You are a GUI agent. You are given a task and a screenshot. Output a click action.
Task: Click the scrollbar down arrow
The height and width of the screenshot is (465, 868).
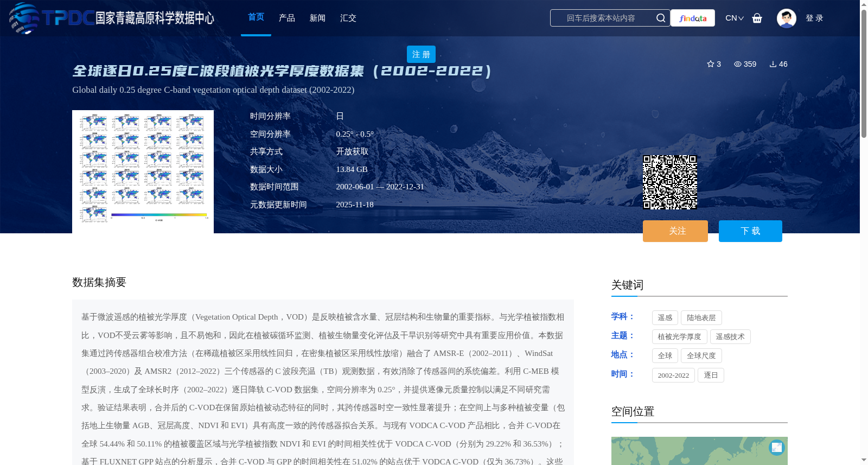point(864,460)
